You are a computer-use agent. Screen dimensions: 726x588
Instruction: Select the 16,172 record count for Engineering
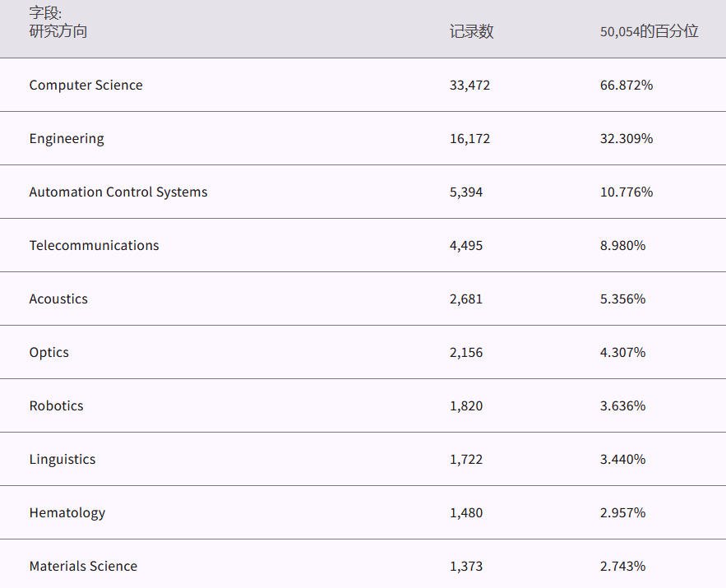coord(469,139)
